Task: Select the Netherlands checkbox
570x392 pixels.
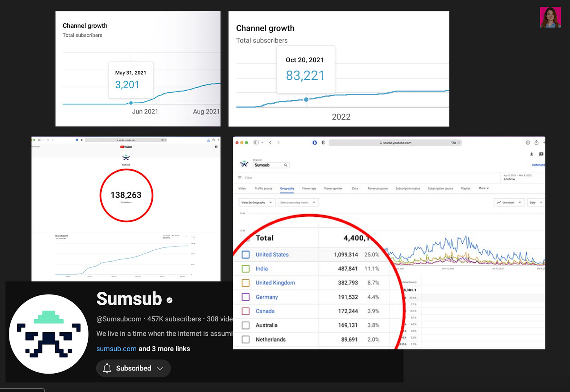Action: pyautogui.click(x=245, y=339)
